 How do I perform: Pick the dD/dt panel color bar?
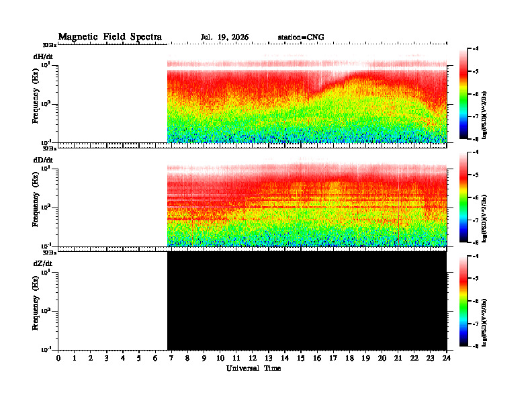point(463,197)
